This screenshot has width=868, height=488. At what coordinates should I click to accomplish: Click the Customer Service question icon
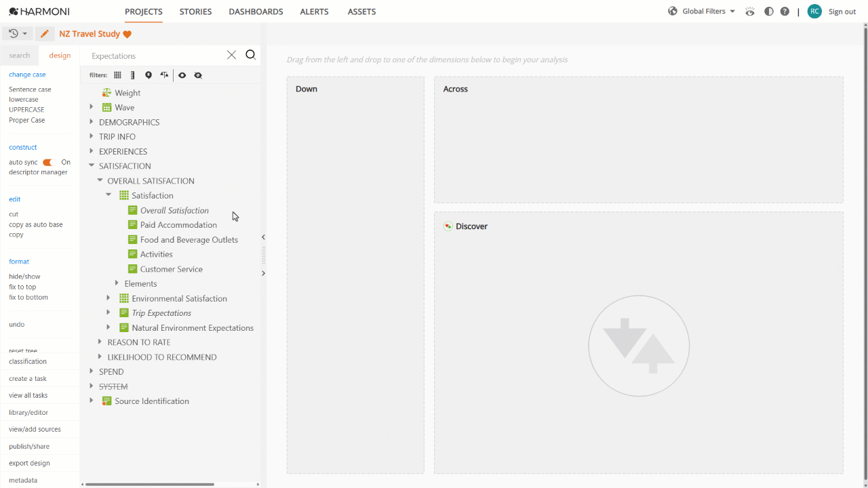(133, 269)
